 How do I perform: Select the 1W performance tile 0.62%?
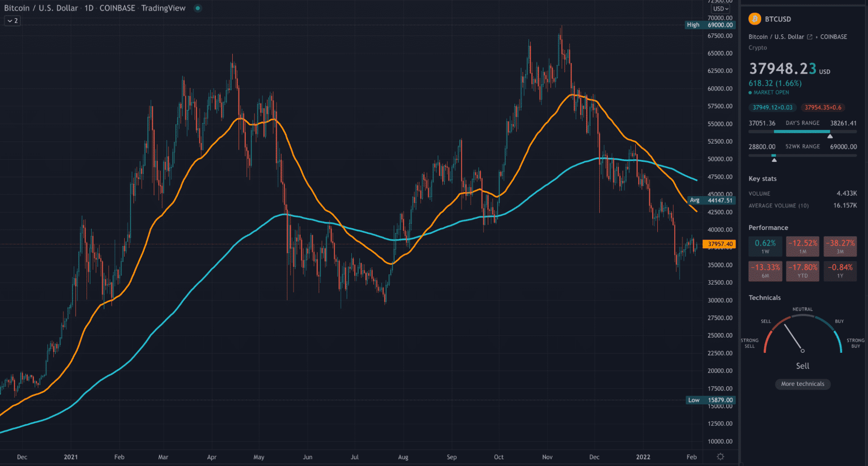(x=765, y=246)
